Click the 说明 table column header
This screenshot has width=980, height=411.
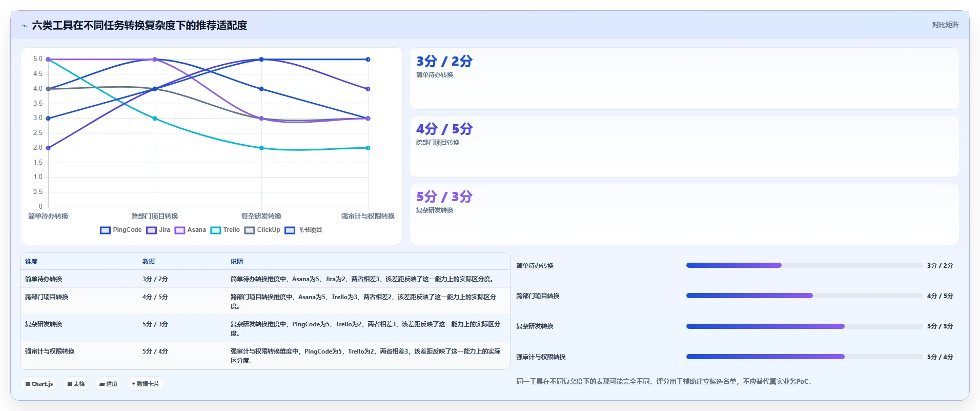(237, 262)
